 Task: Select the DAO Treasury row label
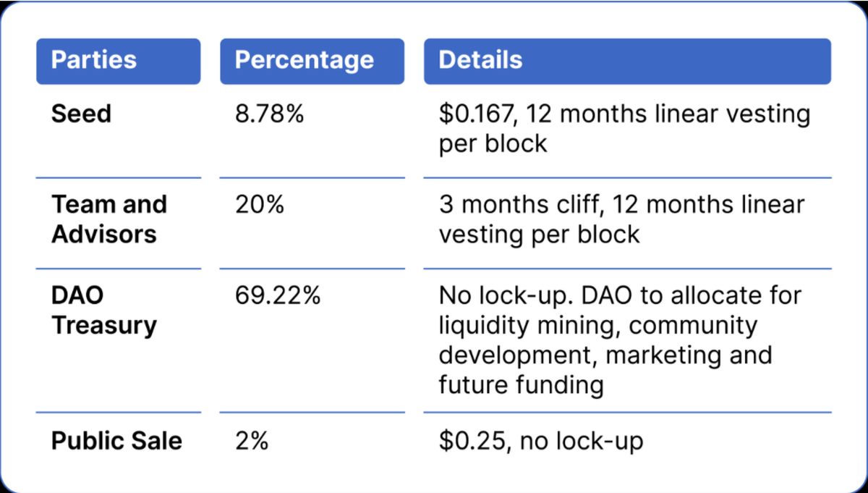103,311
